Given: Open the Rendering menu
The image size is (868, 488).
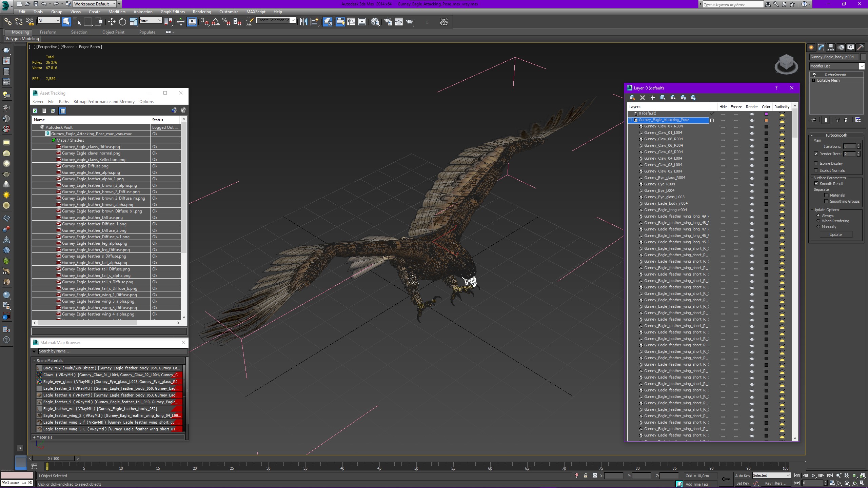Looking at the screenshot, I should point(202,12).
